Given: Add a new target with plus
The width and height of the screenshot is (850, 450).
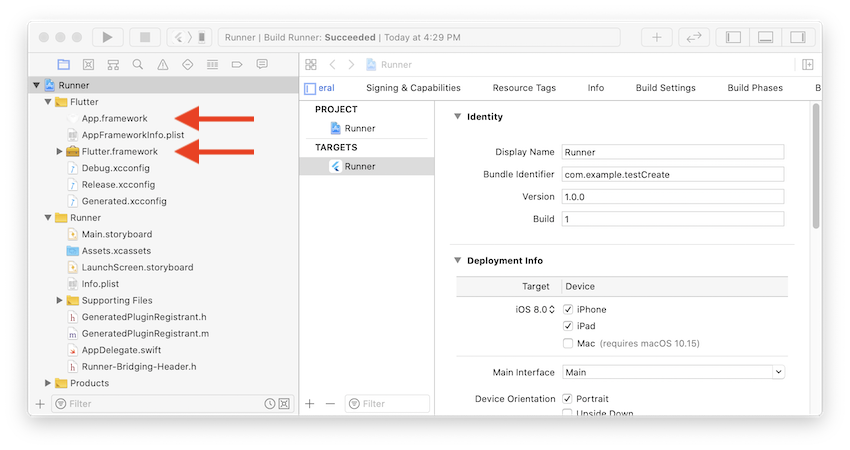Looking at the screenshot, I should 310,404.
